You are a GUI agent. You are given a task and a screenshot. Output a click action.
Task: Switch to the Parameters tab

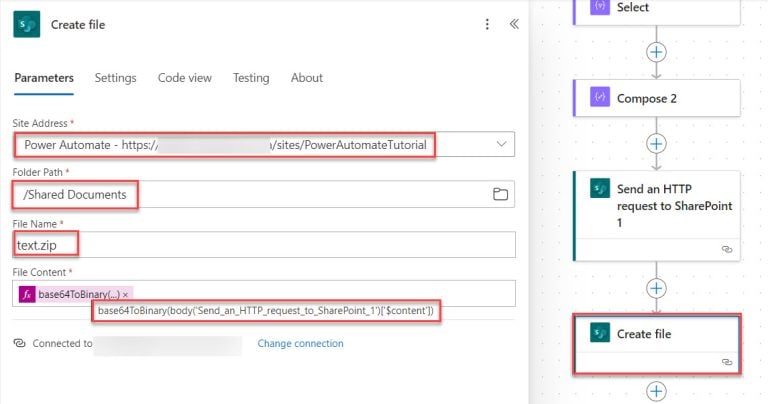44,78
